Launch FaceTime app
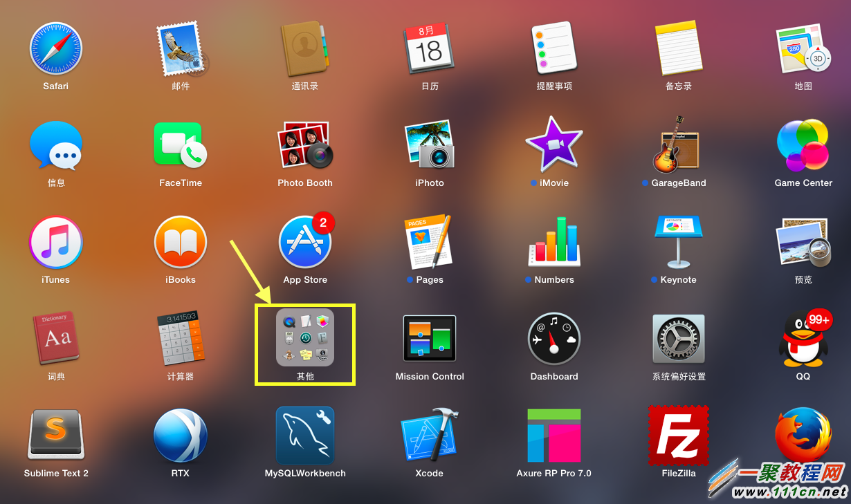851x504 pixels. click(181, 145)
